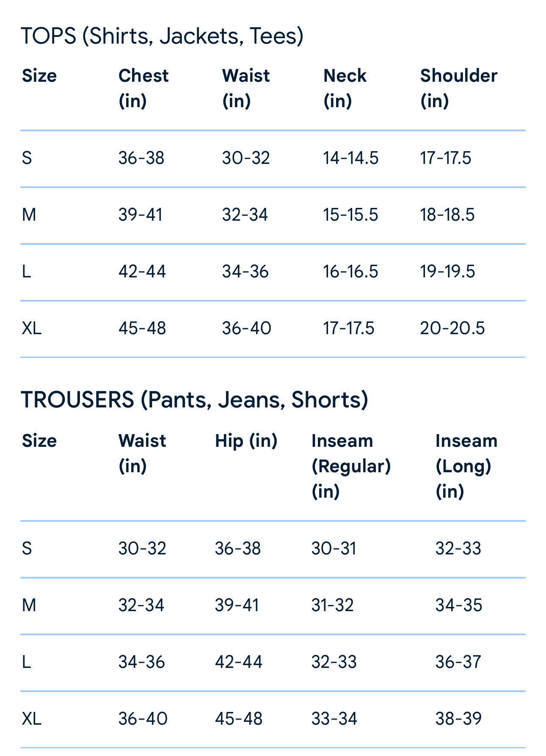Click the 42-44 hip value for trousers L
This screenshot has height=756, width=546.
point(239,662)
